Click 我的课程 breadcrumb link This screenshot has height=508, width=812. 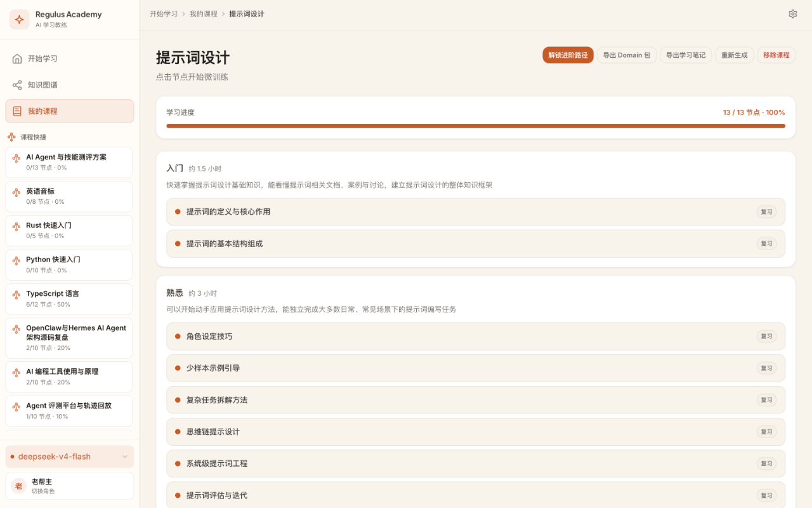click(x=203, y=14)
